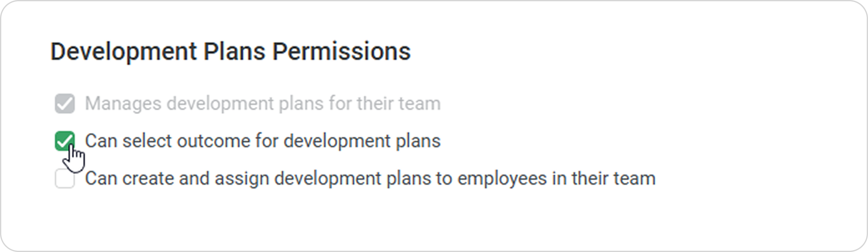Screen dimensions: 868x252
Task: Click the word 'Development' in the heading
Action: tap(124, 52)
